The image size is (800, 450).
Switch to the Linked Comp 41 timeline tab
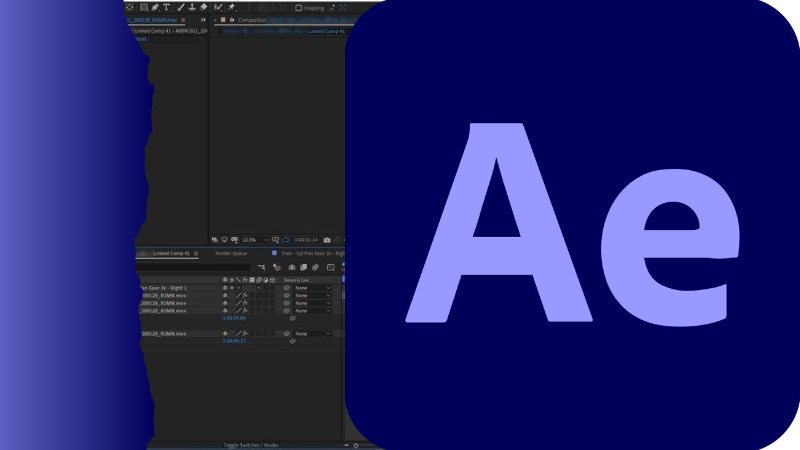(171, 253)
